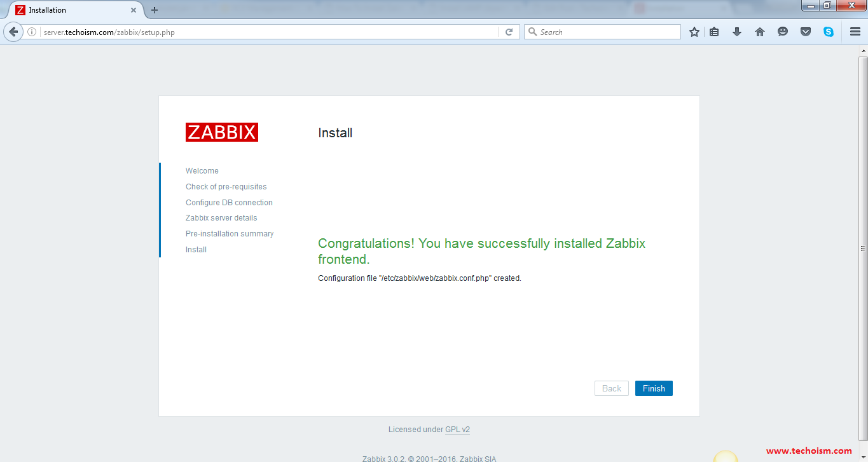Image resolution: width=868 pixels, height=462 pixels.
Task: Select the Install step in sidebar
Action: pyautogui.click(x=196, y=250)
